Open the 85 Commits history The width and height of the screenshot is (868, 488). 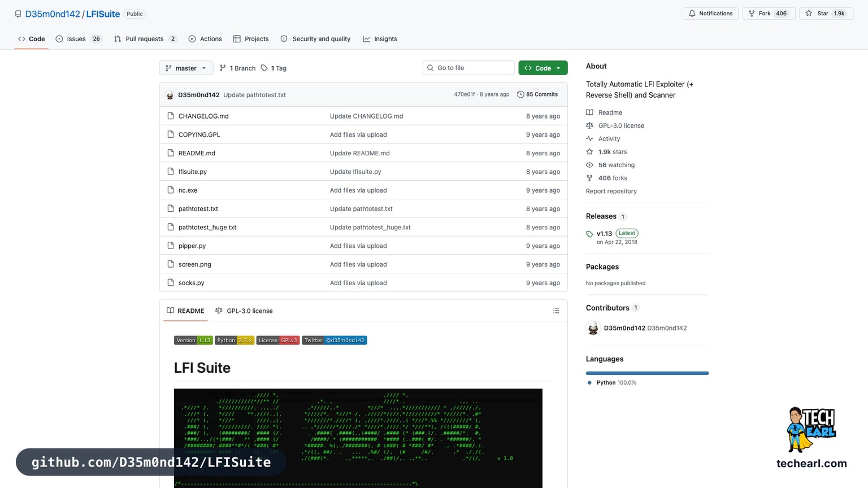coord(537,94)
